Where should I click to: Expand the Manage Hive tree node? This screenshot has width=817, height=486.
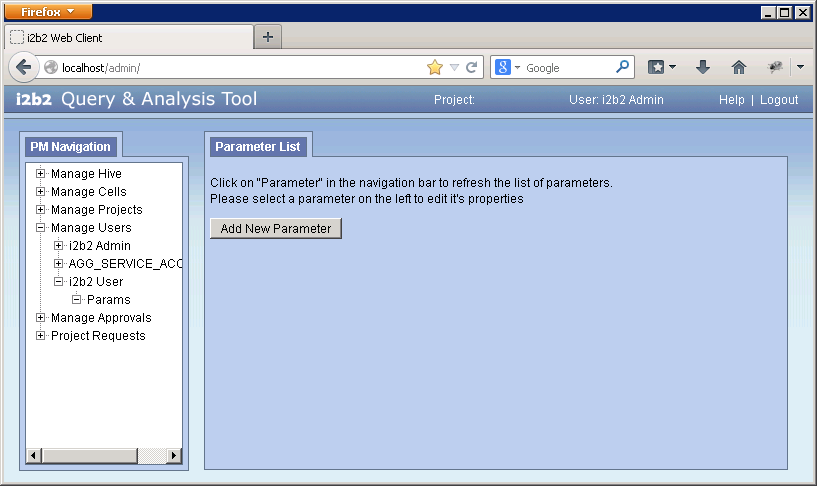click(x=41, y=174)
